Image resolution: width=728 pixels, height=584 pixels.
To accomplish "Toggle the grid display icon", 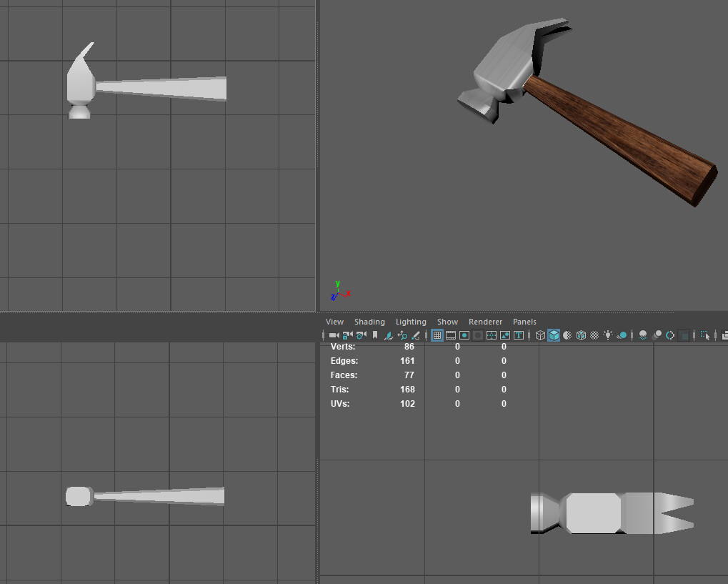I will (437, 335).
